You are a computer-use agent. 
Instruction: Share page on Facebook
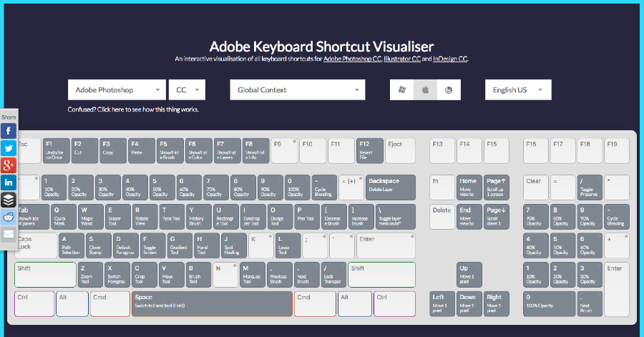[9, 131]
